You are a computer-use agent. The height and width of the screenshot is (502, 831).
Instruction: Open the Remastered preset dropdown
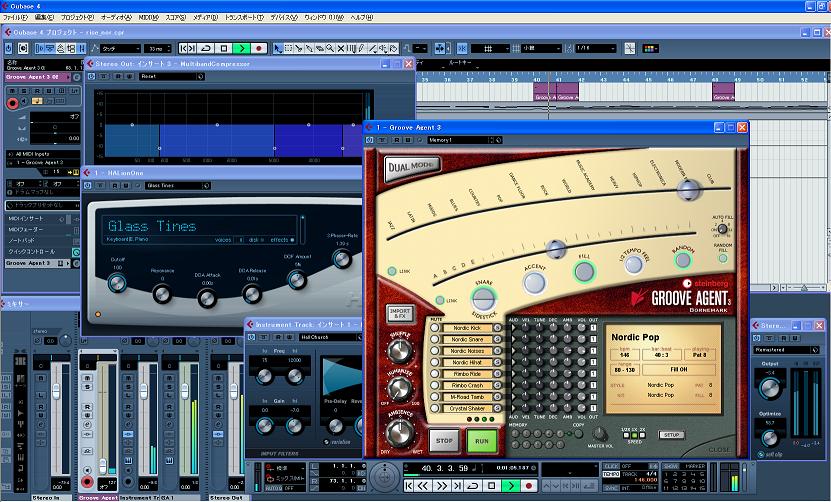(786, 350)
